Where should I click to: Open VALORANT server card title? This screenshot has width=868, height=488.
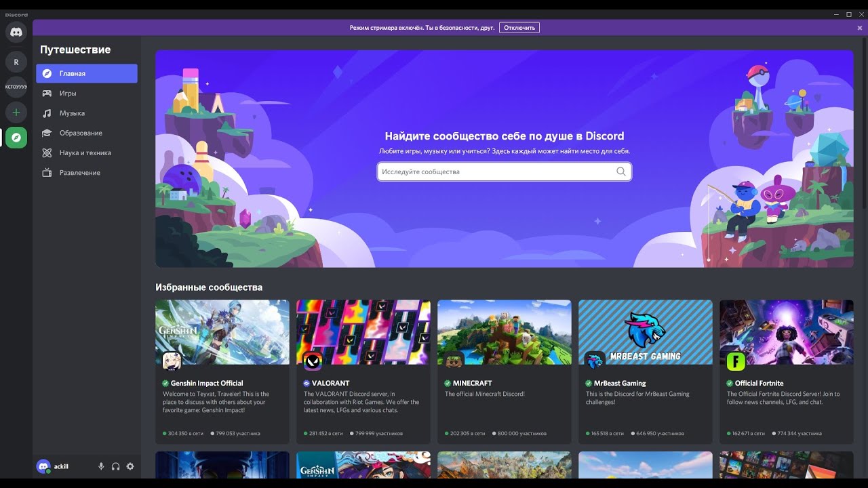331,383
